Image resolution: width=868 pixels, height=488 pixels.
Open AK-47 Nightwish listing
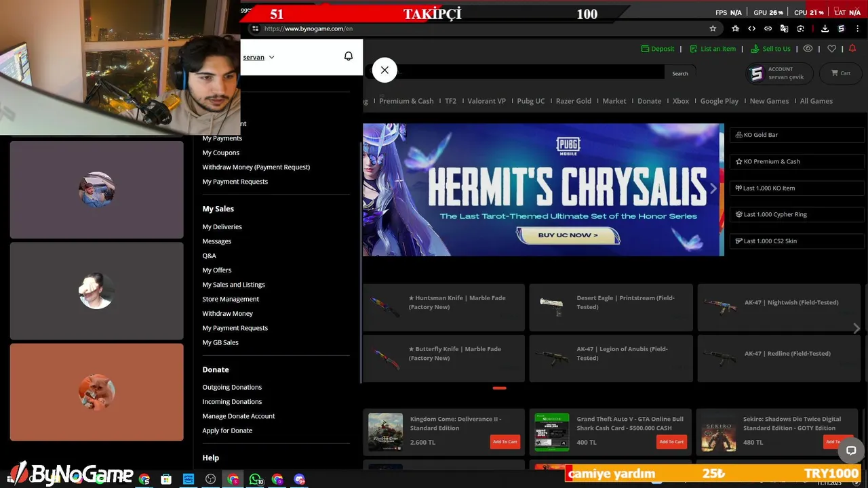coord(780,307)
